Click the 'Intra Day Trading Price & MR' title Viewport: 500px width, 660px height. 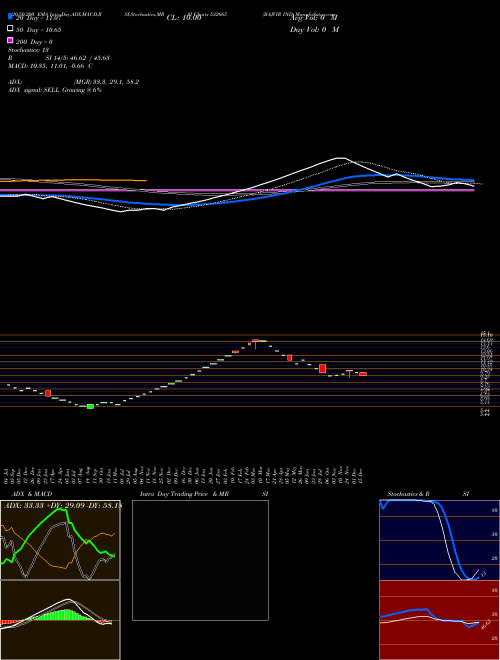click(184, 494)
